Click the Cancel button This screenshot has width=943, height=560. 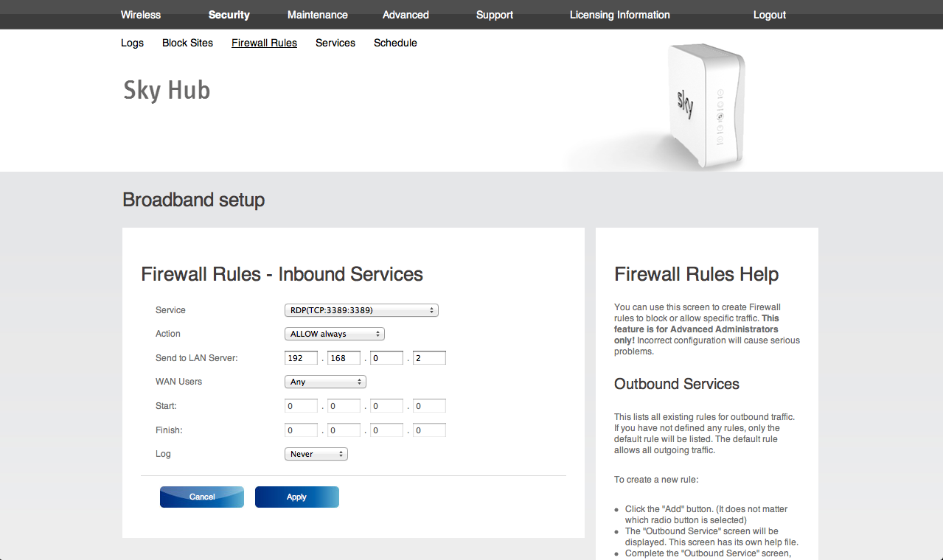pos(201,497)
